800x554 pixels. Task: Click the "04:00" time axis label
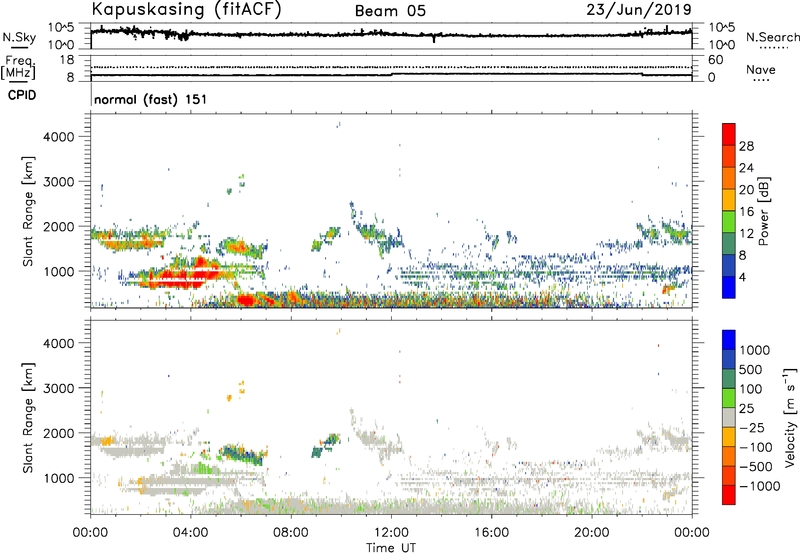(190, 533)
